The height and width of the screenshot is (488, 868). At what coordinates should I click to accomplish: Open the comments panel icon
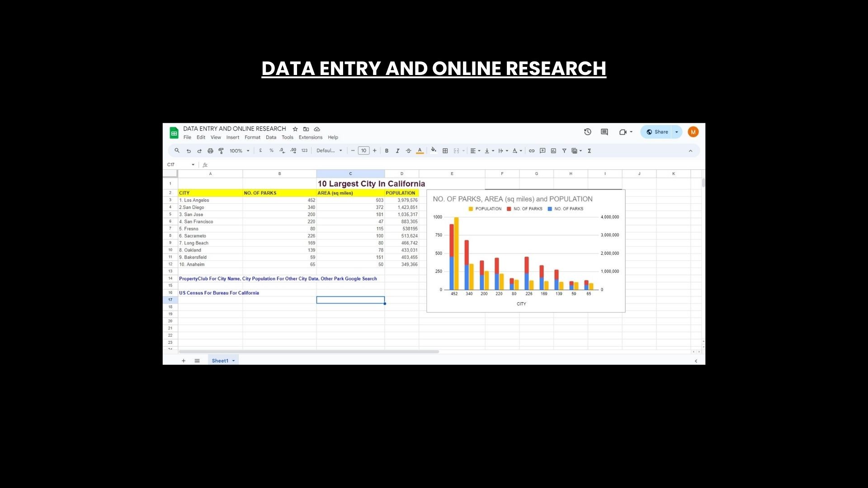(604, 132)
